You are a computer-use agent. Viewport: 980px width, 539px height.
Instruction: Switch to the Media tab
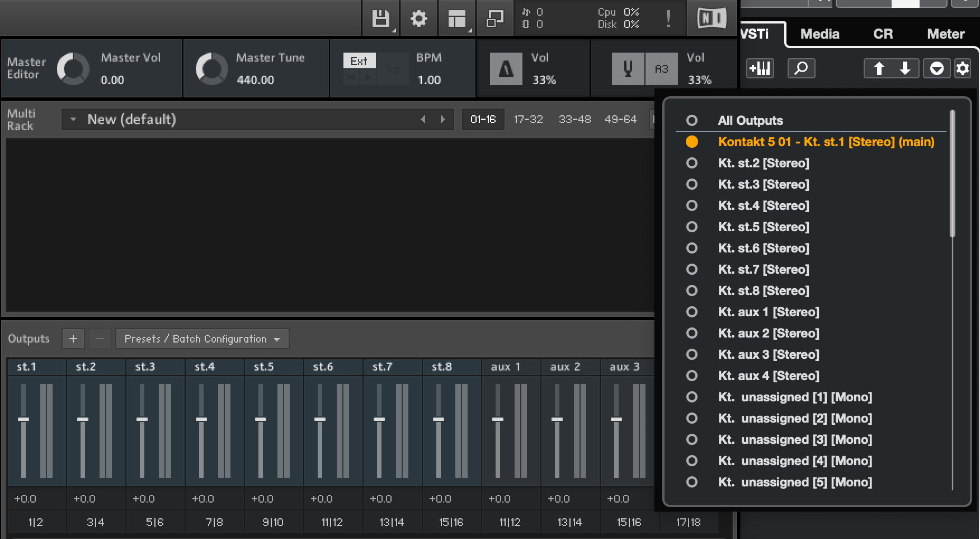[x=819, y=34]
